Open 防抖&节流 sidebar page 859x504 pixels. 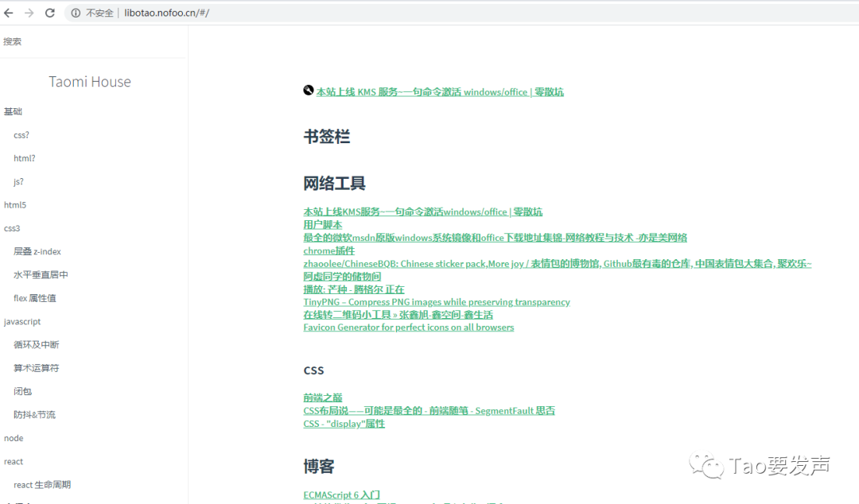point(34,415)
